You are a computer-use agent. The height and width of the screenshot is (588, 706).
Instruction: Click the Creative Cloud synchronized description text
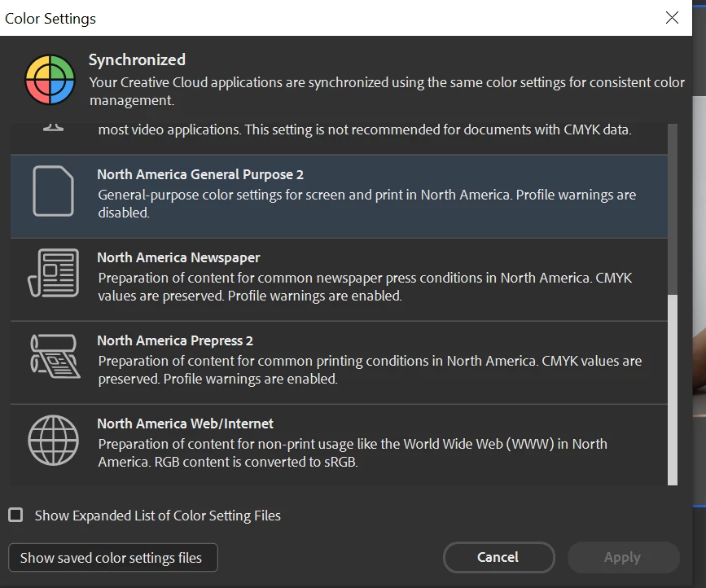[387, 91]
